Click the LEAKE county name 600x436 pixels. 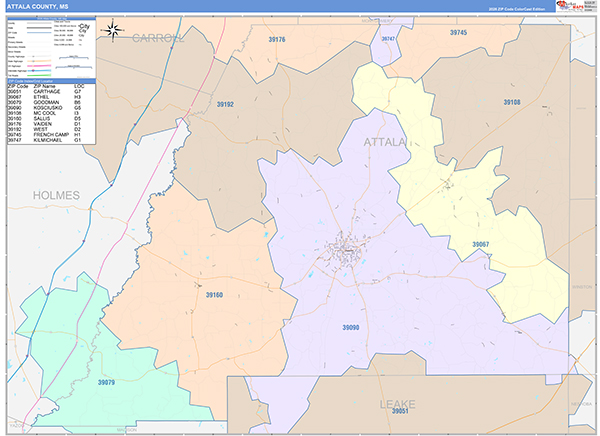[397, 404]
